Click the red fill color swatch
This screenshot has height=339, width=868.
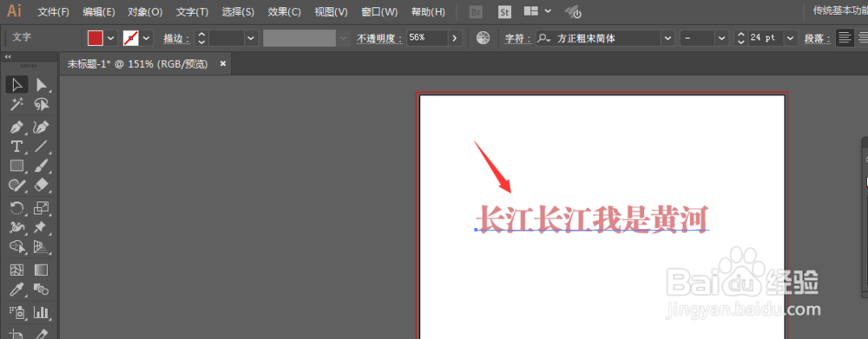click(x=95, y=38)
